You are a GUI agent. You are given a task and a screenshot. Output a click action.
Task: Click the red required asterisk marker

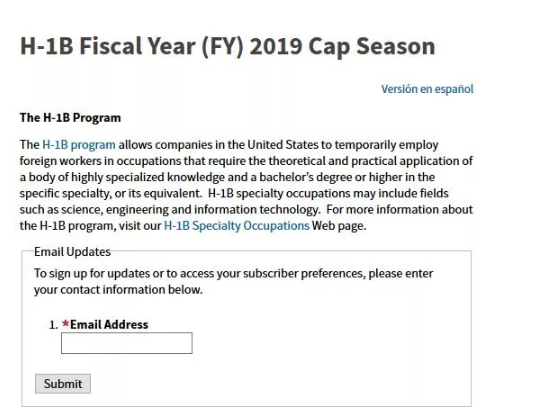tap(65, 324)
